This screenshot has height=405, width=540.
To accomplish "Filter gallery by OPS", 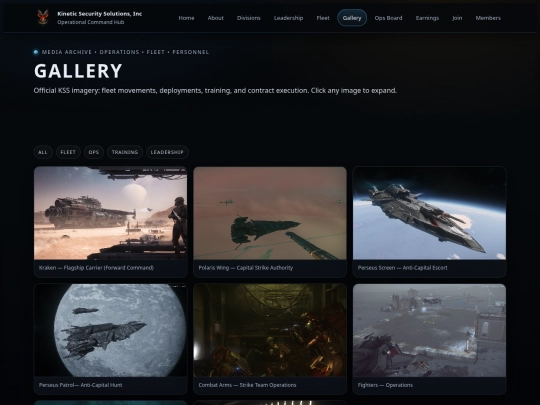I will coord(94,152).
